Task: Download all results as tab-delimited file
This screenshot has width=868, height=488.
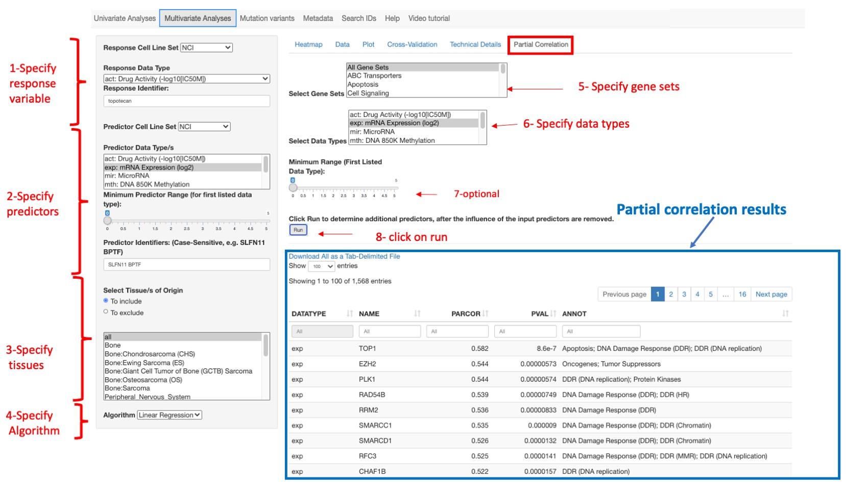Action: tap(344, 256)
